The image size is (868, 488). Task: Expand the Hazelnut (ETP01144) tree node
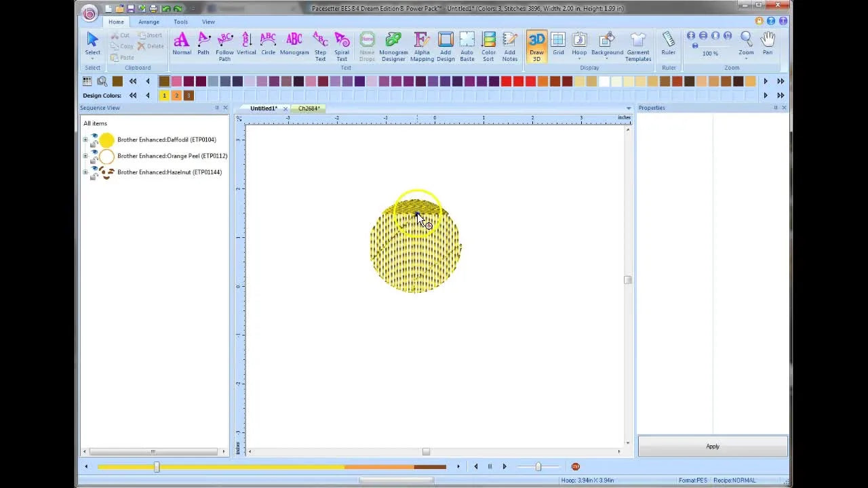click(x=85, y=172)
